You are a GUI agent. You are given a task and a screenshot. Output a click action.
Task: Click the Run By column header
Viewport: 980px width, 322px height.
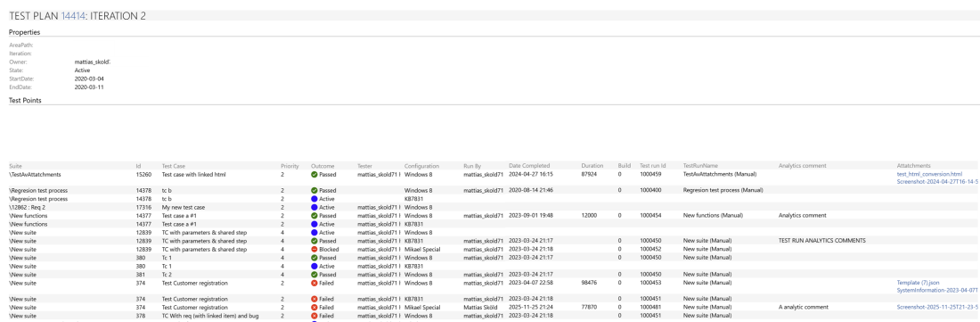click(473, 166)
